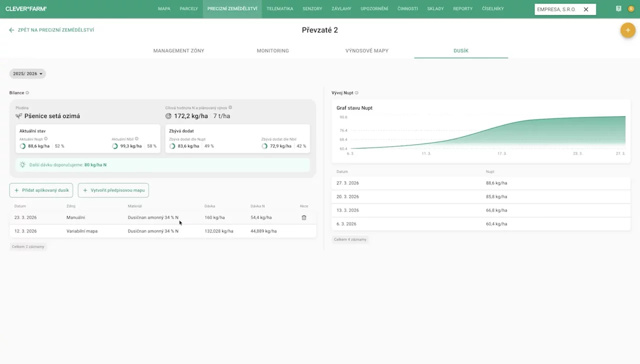Show info for Aktuální Nbil
The width and height of the screenshot is (640, 364).
click(x=136, y=139)
